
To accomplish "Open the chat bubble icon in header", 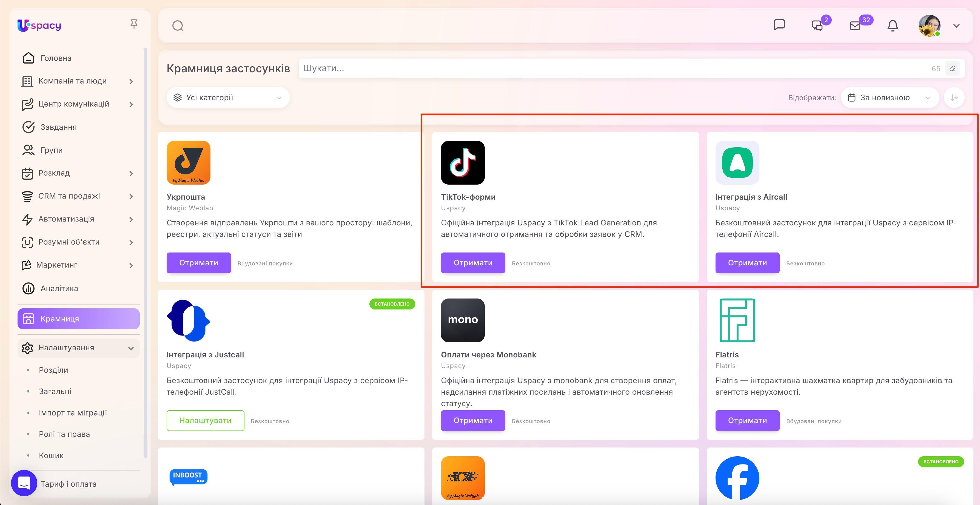I will tap(779, 25).
